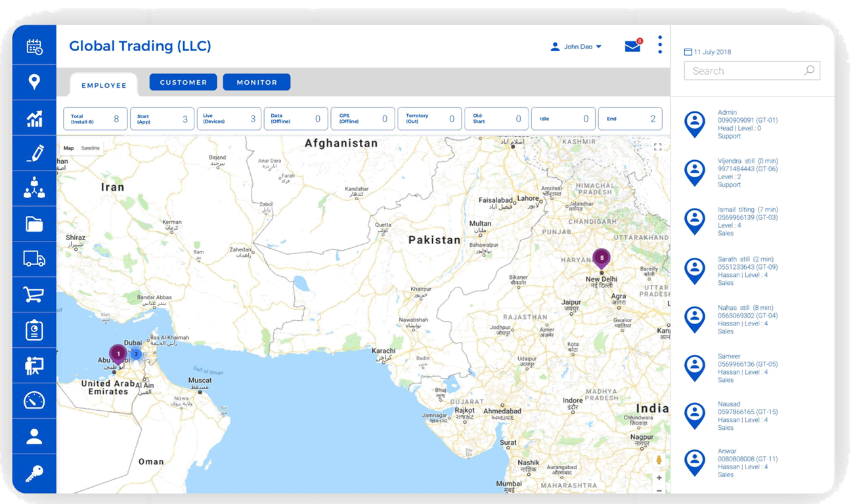The image size is (857, 504).
Task: Expand the John Deo user dropdown
Action: [576, 47]
